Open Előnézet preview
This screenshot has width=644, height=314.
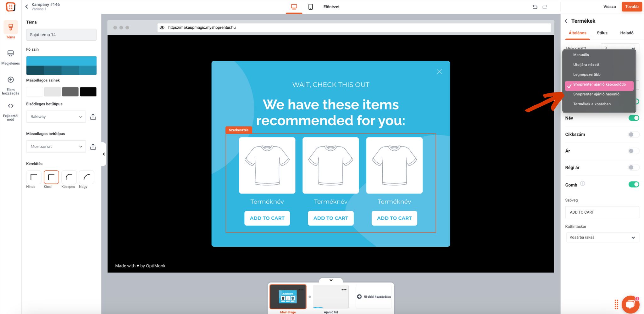[x=331, y=7]
